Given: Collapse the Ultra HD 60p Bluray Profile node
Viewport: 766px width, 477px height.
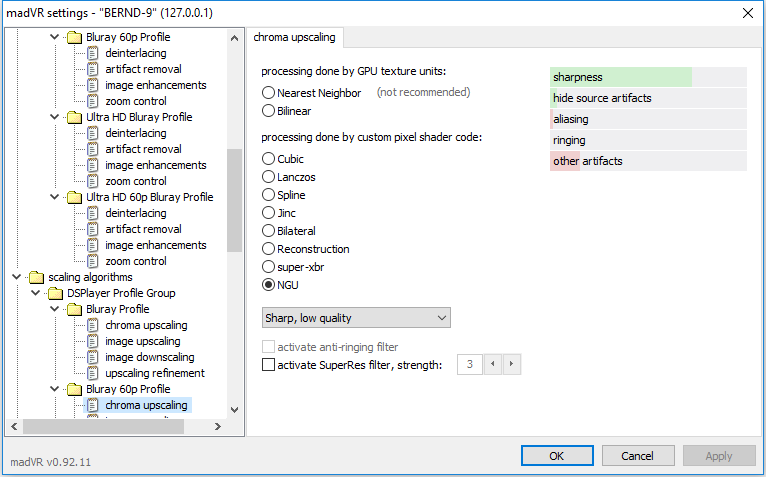Looking at the screenshot, I should click(55, 196).
